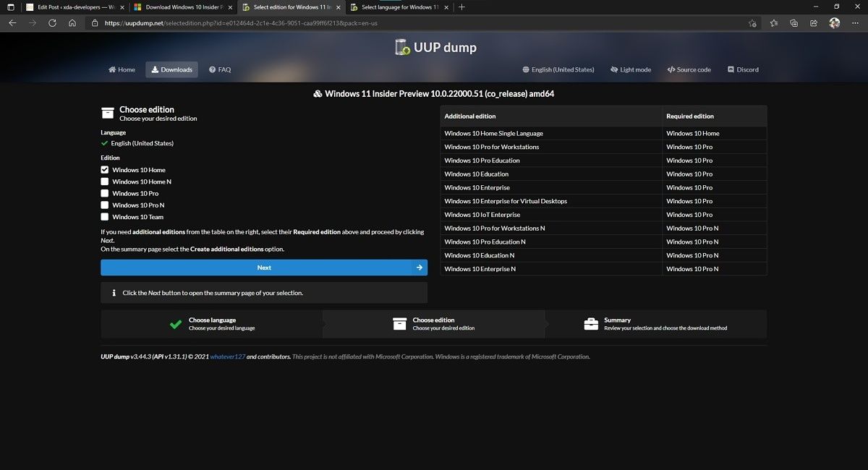This screenshot has height=470, width=868.
Task: Click the browser forward arrow
Action: (33, 22)
